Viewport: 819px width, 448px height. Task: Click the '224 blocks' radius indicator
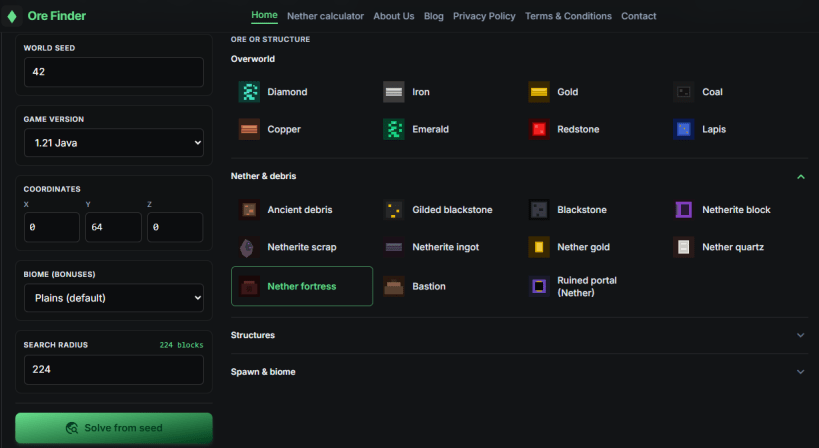click(181, 345)
